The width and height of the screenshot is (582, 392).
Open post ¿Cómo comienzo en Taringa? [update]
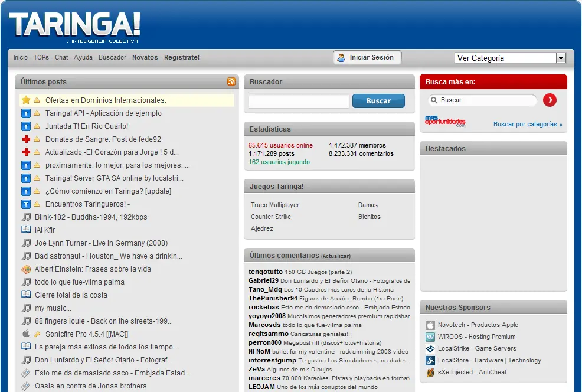[109, 191]
